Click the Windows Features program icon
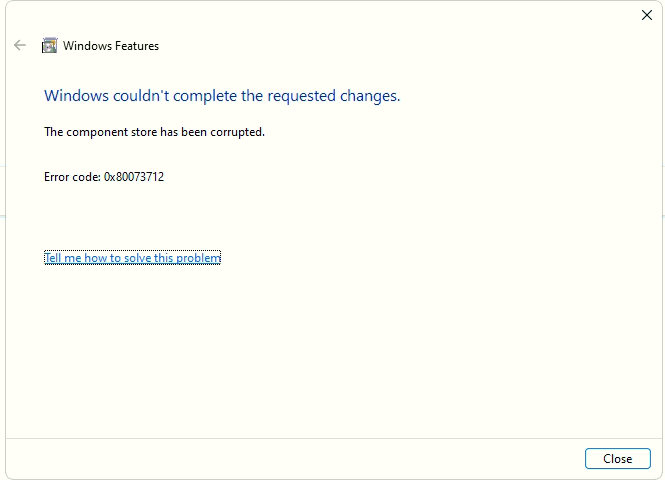This screenshot has height=480, width=665. [x=49, y=45]
